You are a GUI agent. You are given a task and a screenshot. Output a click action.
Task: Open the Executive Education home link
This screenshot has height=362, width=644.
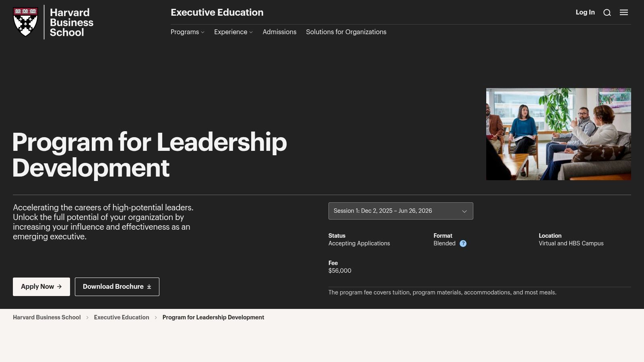[x=217, y=12]
